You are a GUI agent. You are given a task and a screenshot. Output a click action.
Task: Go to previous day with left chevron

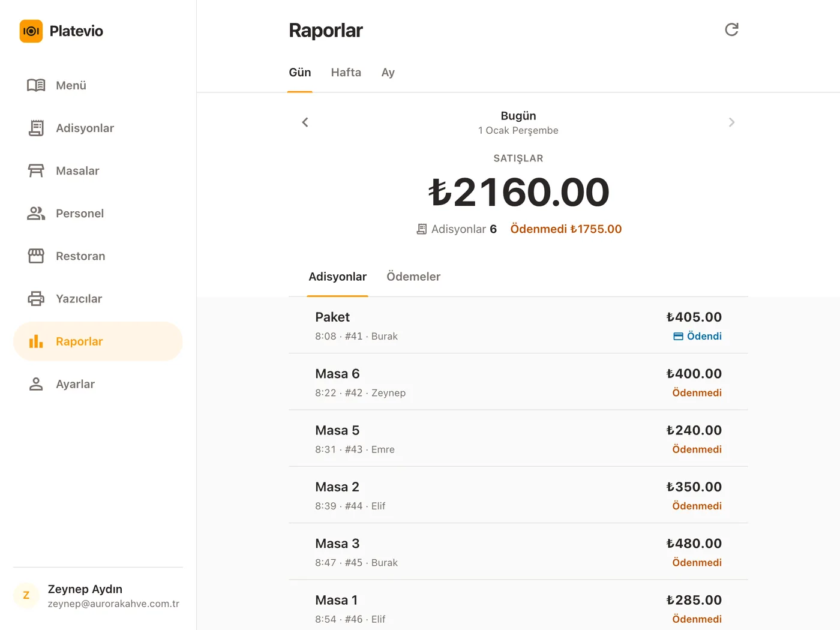click(x=305, y=122)
